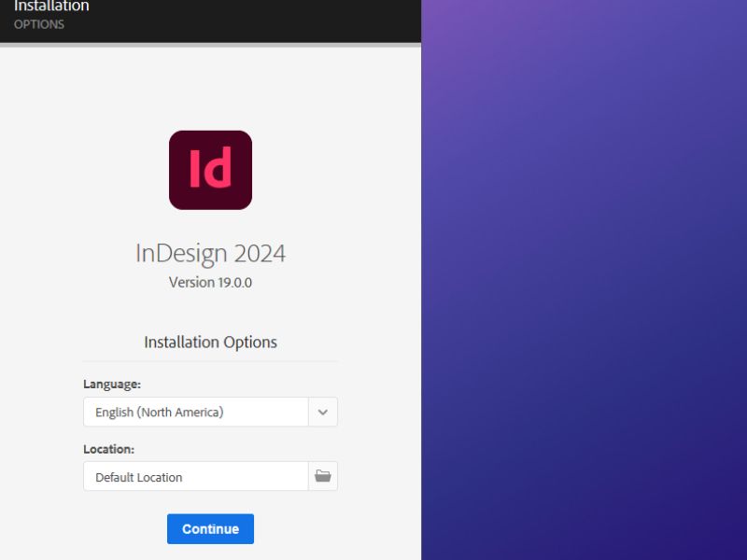Screen dimensions: 747x560
Task: Click the gray progress strip below header
Action: click(210, 44)
